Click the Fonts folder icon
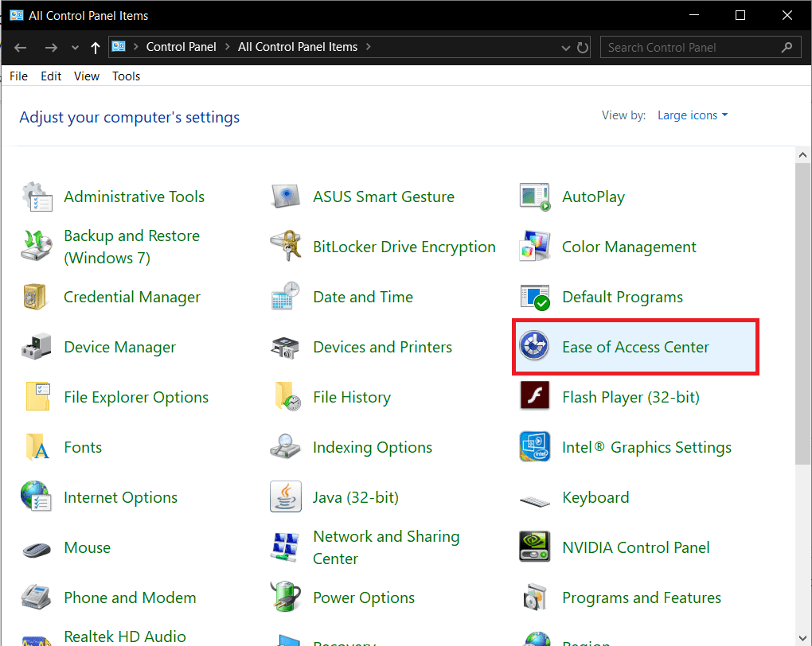Image resolution: width=812 pixels, height=646 pixels. click(x=37, y=447)
